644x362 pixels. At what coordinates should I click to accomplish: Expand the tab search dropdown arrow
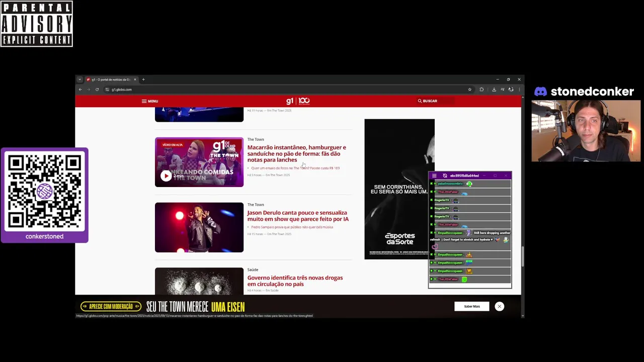click(x=79, y=79)
